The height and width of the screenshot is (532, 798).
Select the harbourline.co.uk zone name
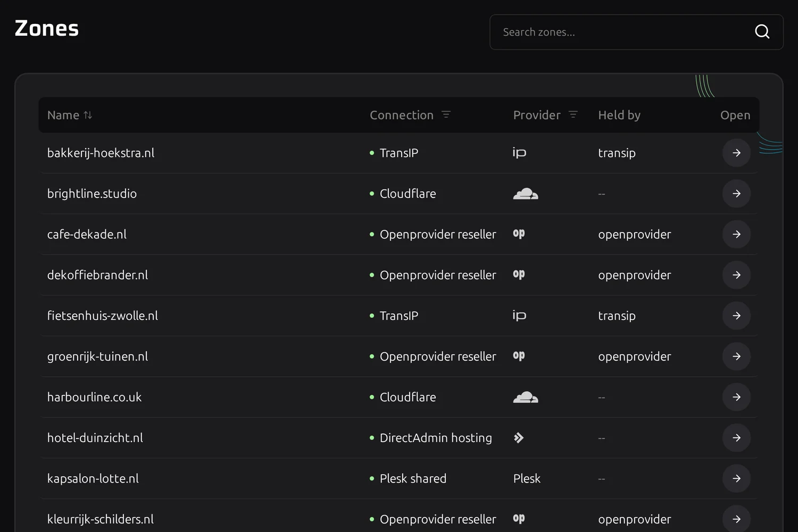[x=94, y=397]
